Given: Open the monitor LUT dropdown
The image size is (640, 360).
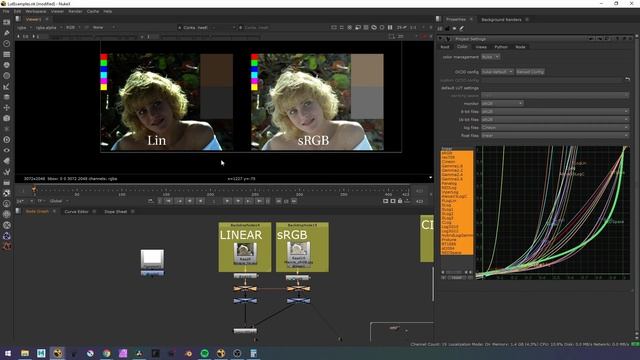Looking at the screenshot, I should click(502, 103).
